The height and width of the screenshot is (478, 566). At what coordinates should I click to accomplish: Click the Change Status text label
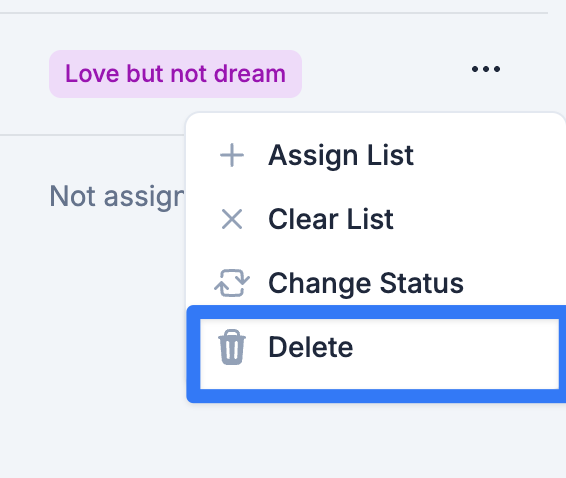point(366,284)
